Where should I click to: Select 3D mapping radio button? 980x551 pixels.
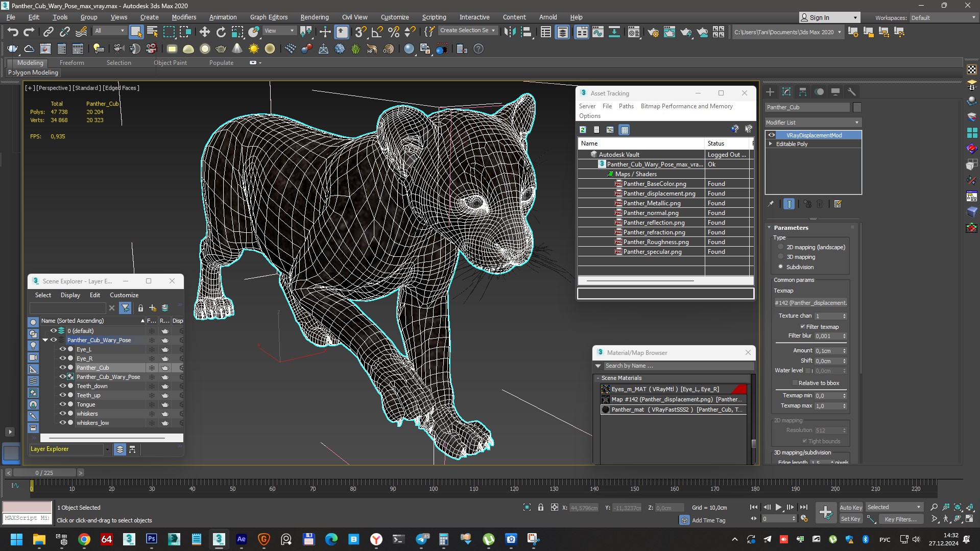click(780, 257)
